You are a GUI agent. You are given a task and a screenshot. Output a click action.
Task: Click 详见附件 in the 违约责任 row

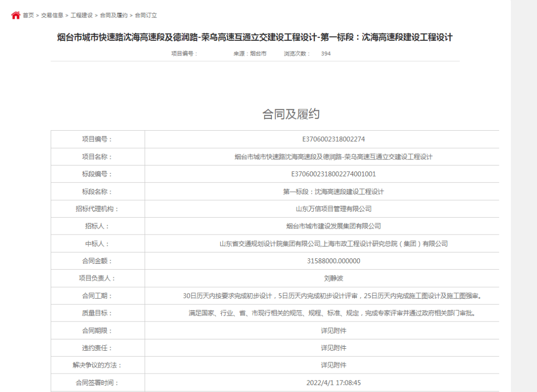pos(333,348)
